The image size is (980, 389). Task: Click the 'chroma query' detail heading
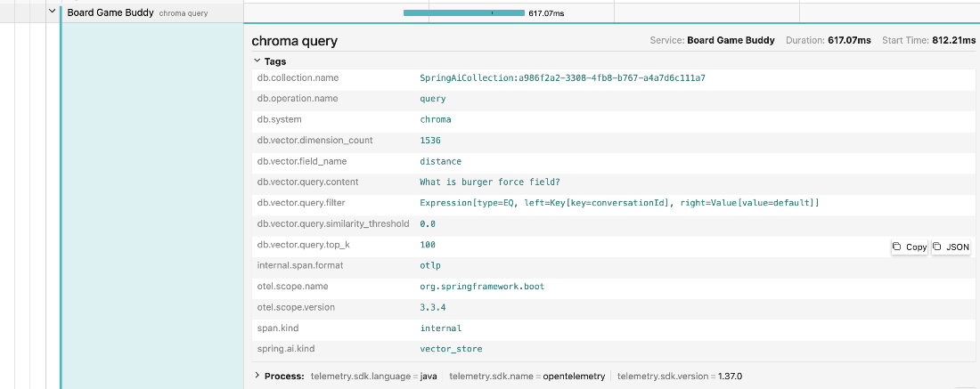coord(294,41)
